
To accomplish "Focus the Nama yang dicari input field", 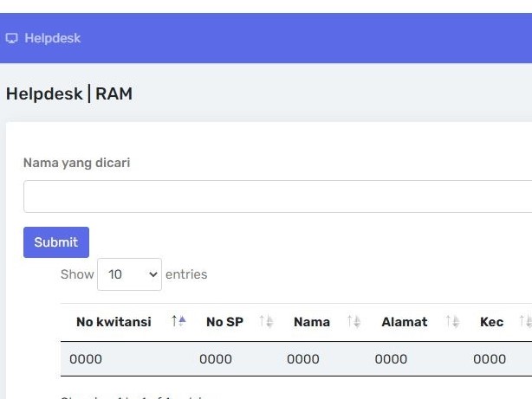I will click(x=277, y=196).
